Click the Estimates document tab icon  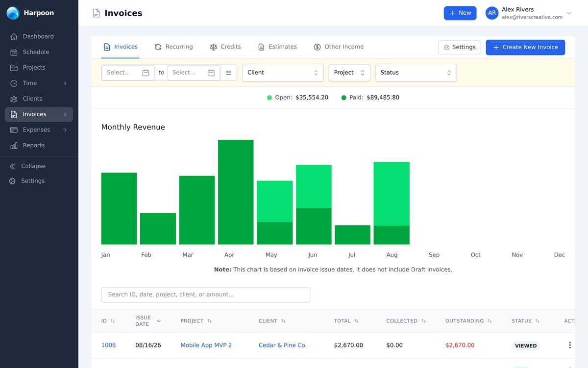pyautogui.click(x=261, y=47)
